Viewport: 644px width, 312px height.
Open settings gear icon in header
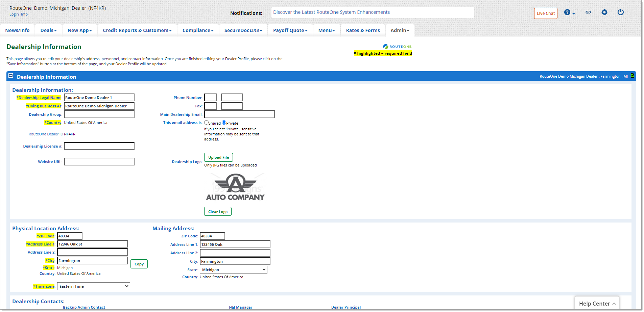[x=604, y=12]
